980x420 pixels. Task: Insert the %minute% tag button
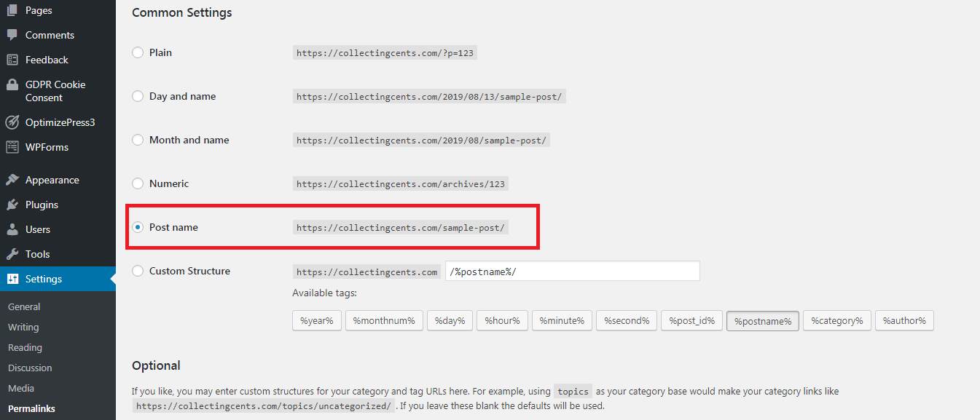[561, 320]
